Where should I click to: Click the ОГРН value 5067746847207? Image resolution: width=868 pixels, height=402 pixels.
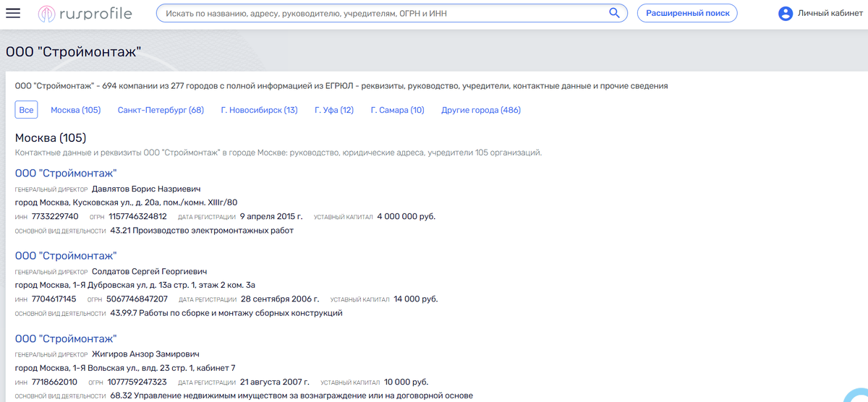point(137,299)
